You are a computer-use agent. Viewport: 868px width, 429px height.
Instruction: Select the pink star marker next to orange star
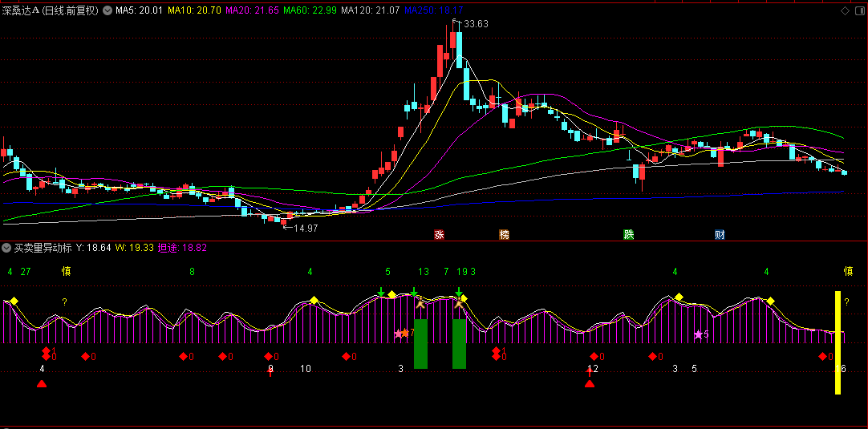pyautogui.click(x=398, y=334)
